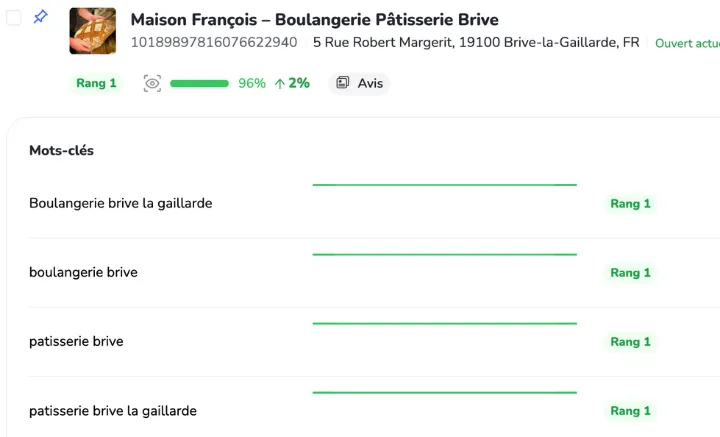Select the 'boulangerie brive' keyword row
The image size is (720, 437).
(x=83, y=272)
